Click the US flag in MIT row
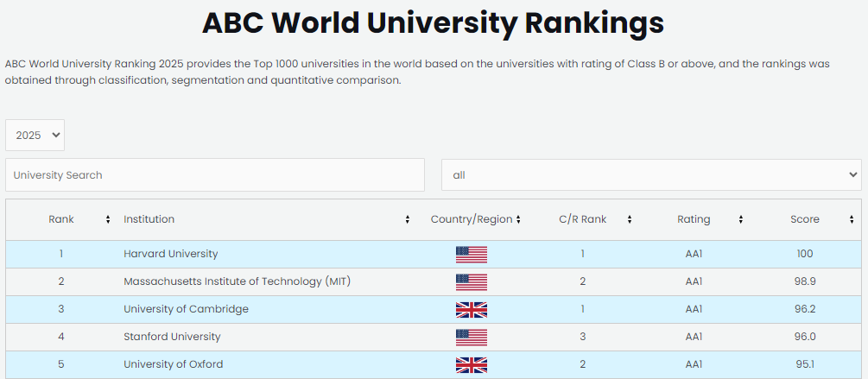The height and width of the screenshot is (379, 868). tap(471, 282)
